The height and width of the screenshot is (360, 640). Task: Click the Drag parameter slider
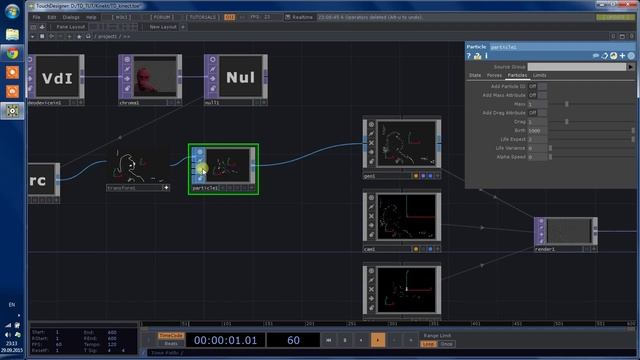pos(592,122)
